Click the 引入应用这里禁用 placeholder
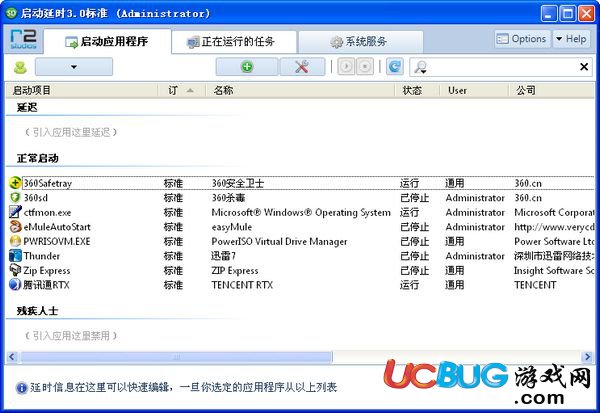 71,336
